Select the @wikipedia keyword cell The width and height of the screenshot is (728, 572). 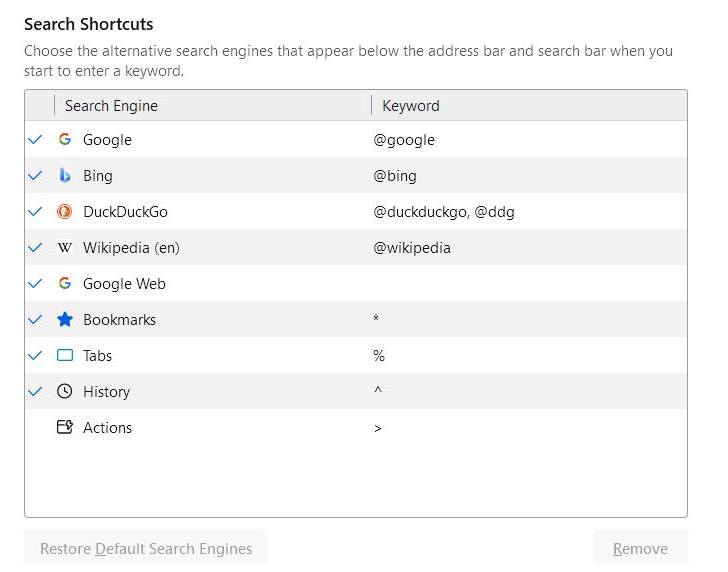coord(412,247)
